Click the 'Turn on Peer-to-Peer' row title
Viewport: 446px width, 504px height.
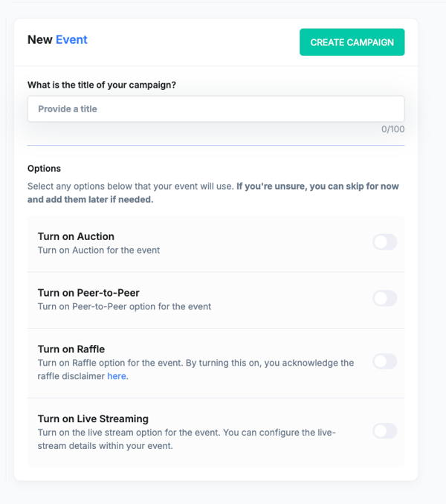[88, 293]
